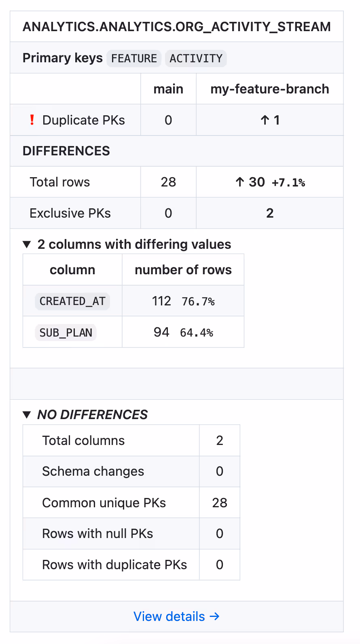Click the Common unique PKs row
This screenshot has width=360, height=644.
(x=131, y=503)
